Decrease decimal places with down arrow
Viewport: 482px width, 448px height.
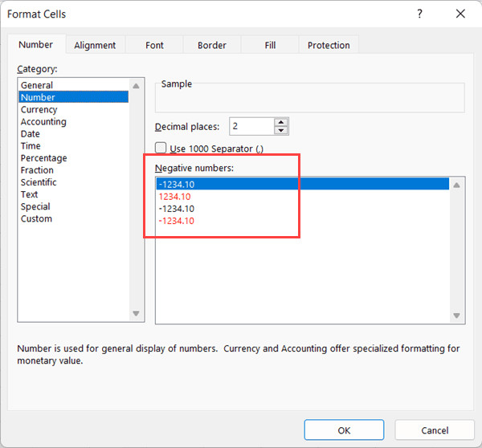pyautogui.click(x=280, y=130)
